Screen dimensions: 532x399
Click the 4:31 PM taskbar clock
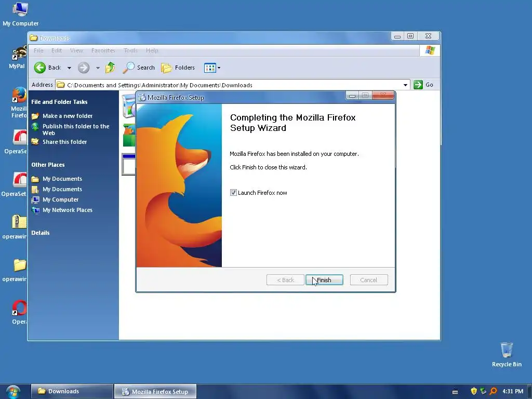coord(513,391)
